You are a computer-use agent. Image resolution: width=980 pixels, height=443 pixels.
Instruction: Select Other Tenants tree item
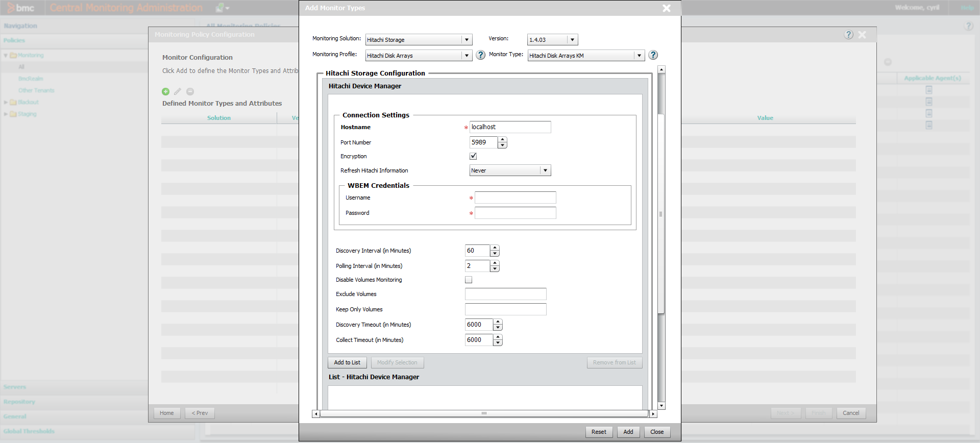coord(36,90)
